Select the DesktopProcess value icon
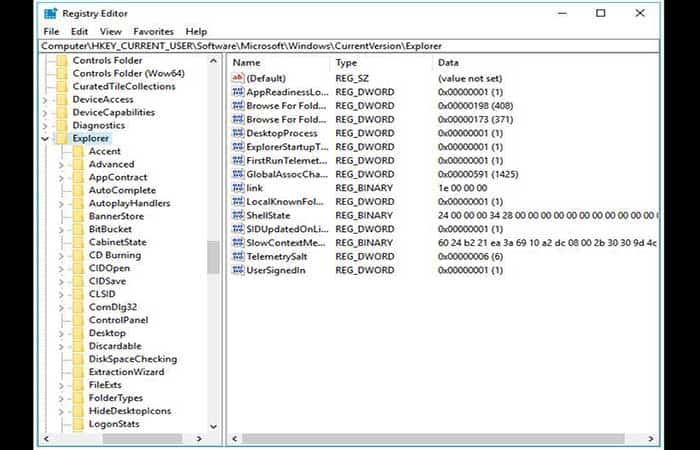The width and height of the screenshot is (700, 450). click(238, 133)
